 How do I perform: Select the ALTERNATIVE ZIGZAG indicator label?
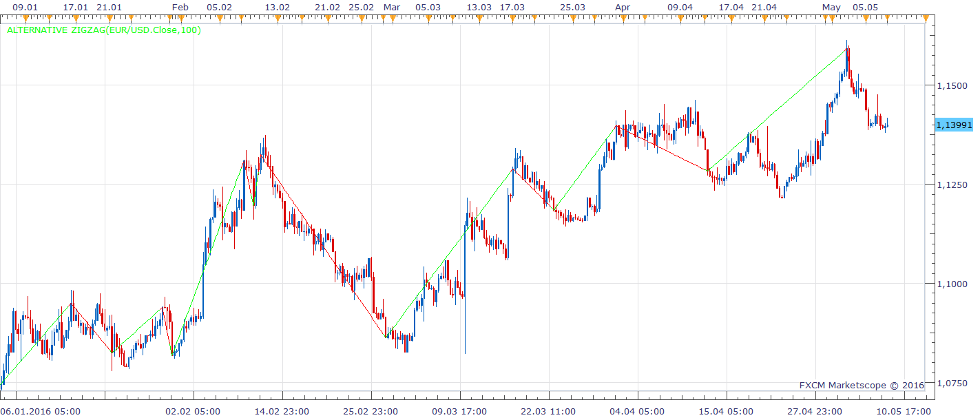click(104, 30)
